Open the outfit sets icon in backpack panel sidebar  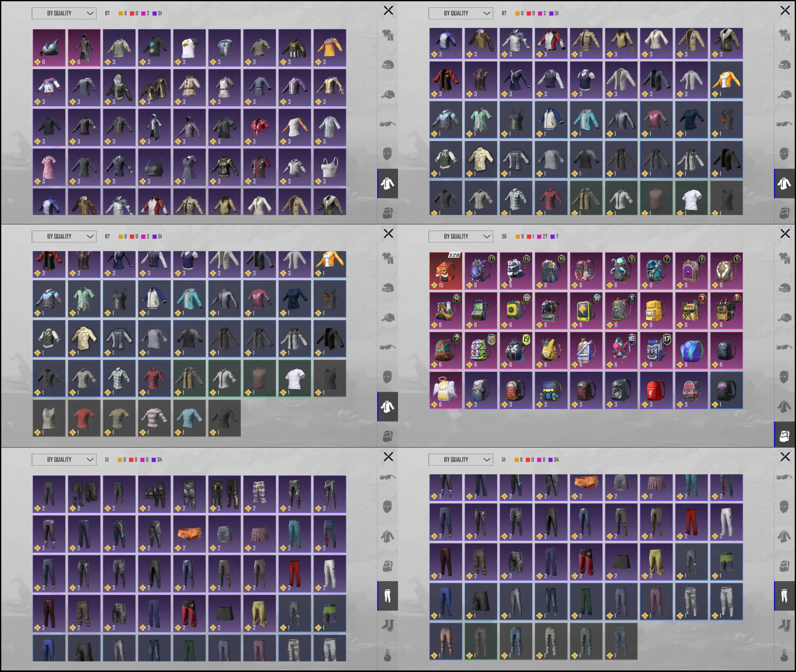point(784,258)
